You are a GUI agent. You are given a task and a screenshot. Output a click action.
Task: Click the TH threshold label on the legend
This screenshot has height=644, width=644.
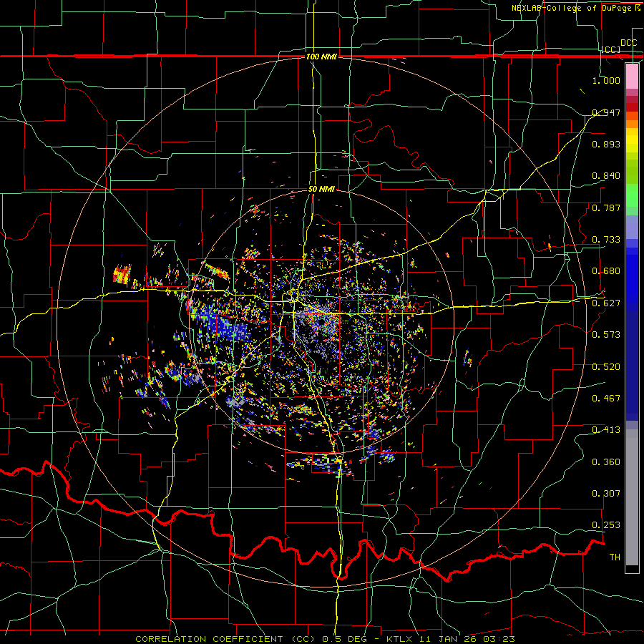pyautogui.click(x=615, y=557)
